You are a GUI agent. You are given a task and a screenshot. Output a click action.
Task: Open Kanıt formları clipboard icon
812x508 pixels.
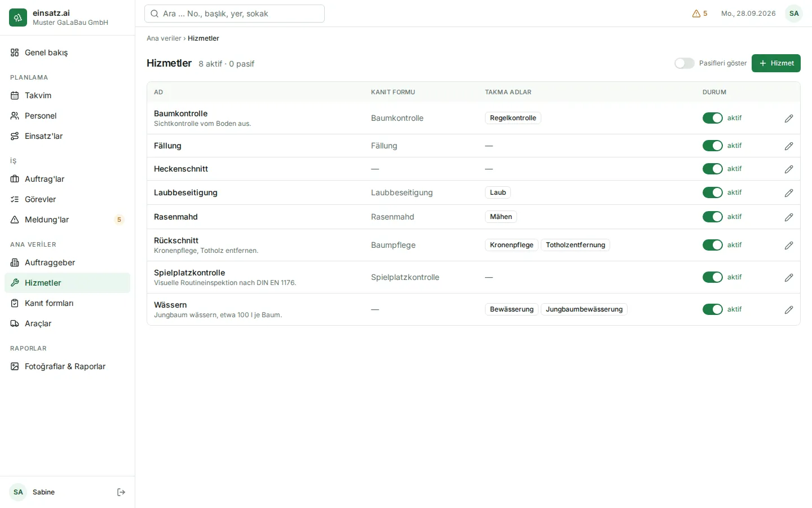(x=15, y=303)
